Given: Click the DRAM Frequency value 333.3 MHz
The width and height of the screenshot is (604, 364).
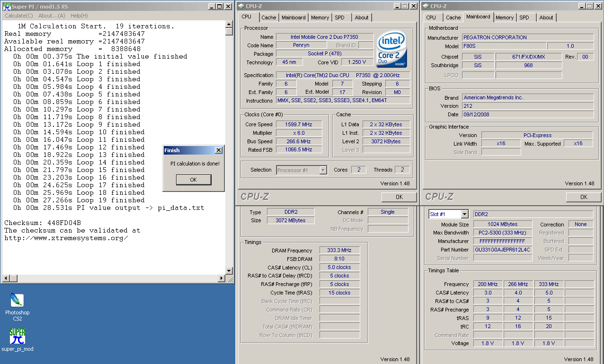Looking at the screenshot, I should point(339,251).
